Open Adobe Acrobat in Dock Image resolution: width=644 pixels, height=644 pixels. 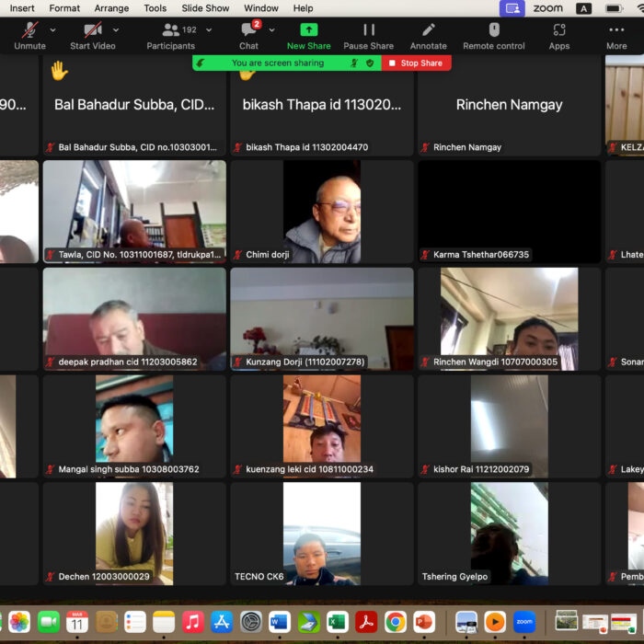pos(366,622)
